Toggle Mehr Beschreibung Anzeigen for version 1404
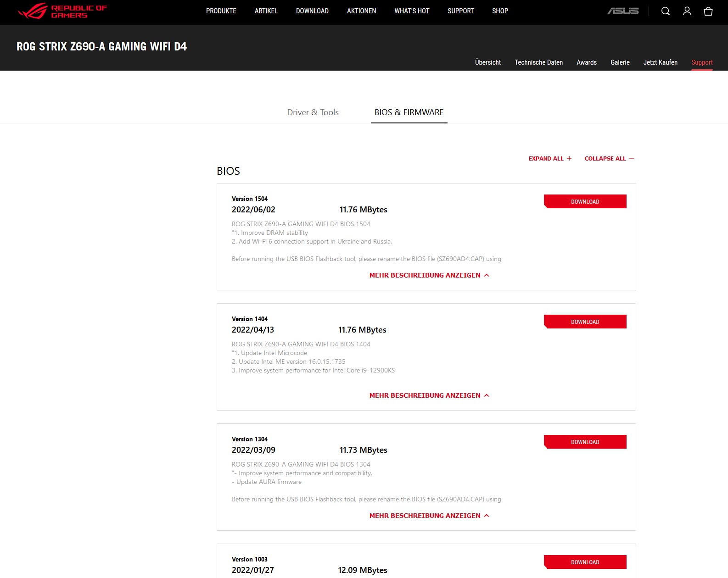Viewport: 728px width, 578px height. tap(429, 395)
